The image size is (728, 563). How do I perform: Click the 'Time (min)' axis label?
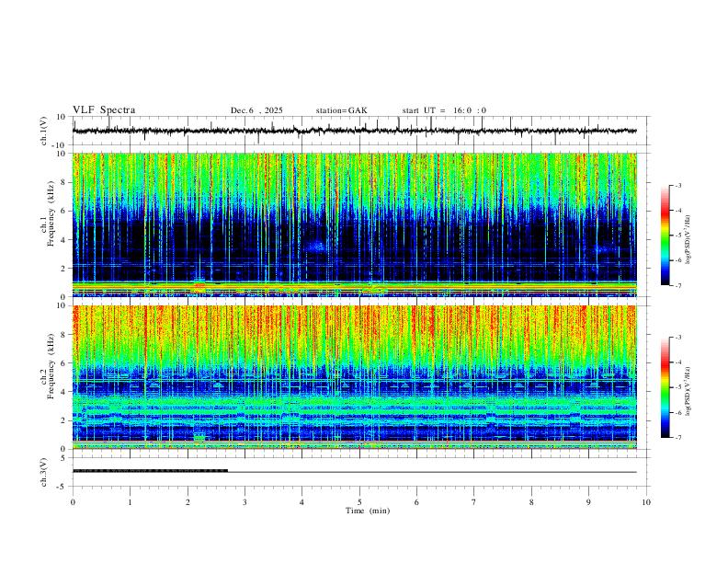coord(368,511)
